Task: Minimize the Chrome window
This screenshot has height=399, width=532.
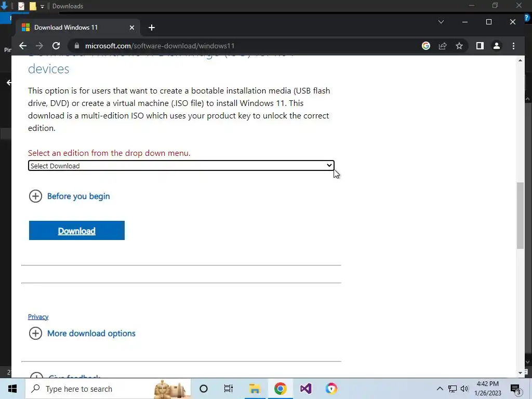Action: pyautogui.click(x=465, y=22)
